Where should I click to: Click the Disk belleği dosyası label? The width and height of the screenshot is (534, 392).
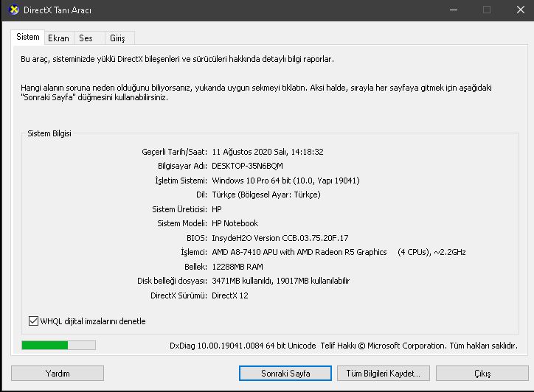point(172,281)
